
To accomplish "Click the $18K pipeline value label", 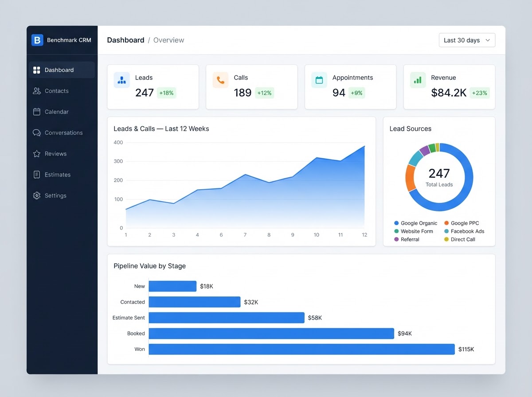I will pos(207,286).
